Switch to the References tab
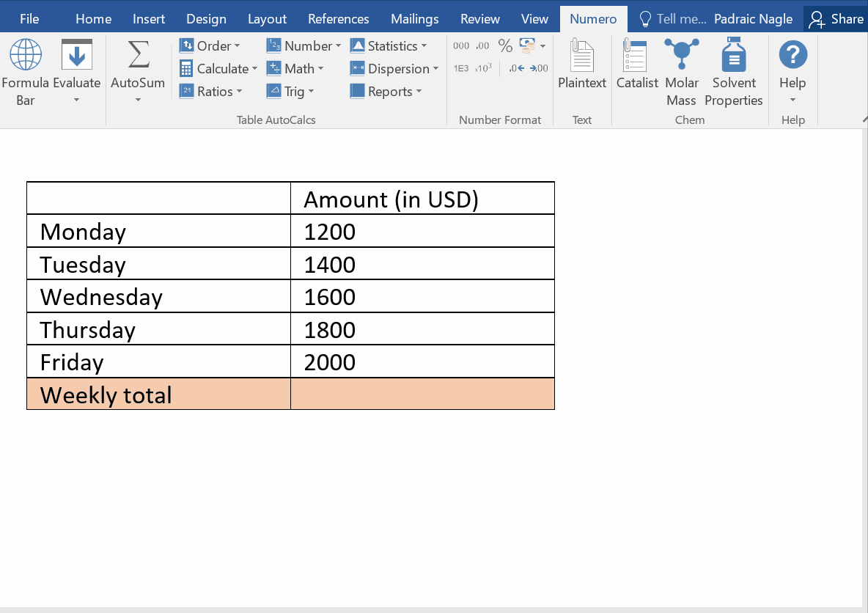Screen dimensions: 868x613 (x=338, y=19)
